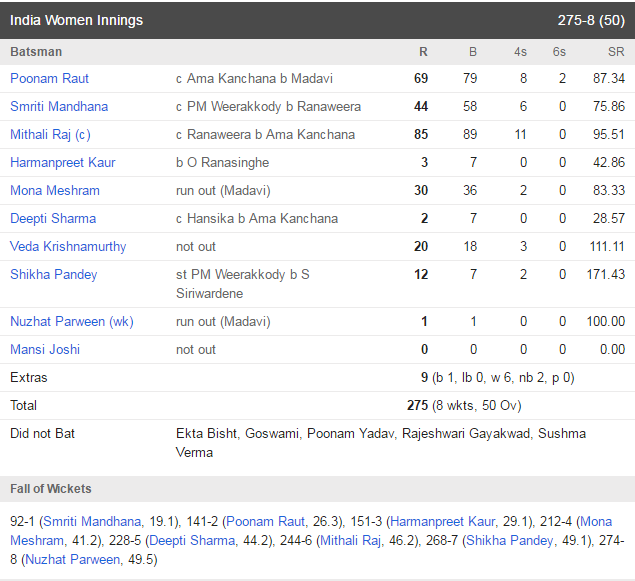This screenshot has width=635, height=581.
Task: Open Mithali Raj link in Fall of Wickets
Action: 350,541
